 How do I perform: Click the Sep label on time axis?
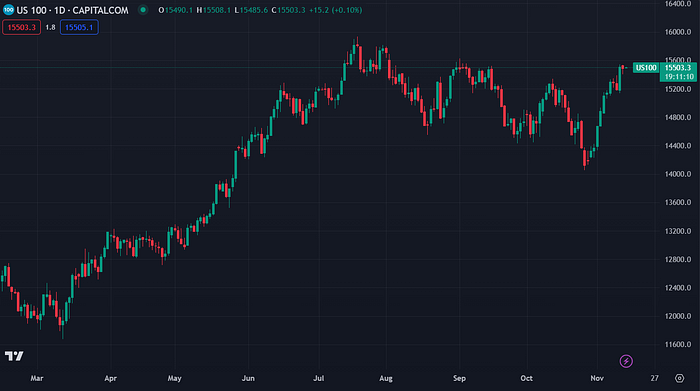coord(459,378)
